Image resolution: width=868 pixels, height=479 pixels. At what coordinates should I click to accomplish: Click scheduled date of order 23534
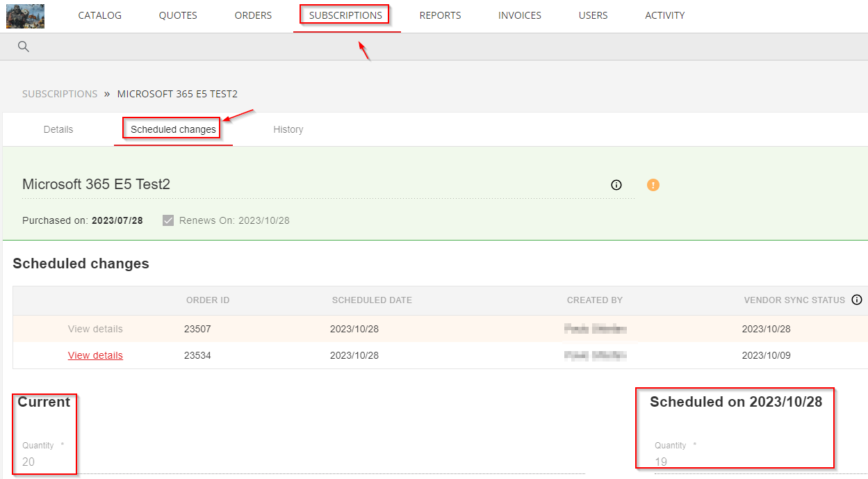click(x=354, y=355)
